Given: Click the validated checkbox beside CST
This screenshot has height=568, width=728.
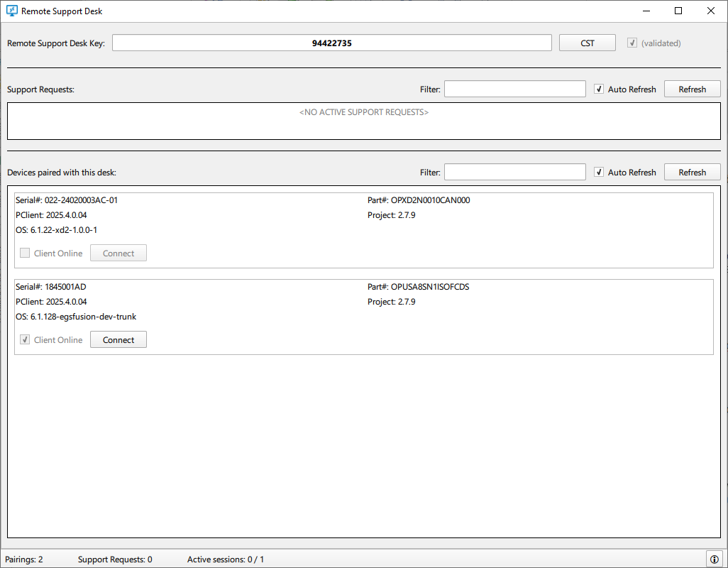Looking at the screenshot, I should [632, 43].
